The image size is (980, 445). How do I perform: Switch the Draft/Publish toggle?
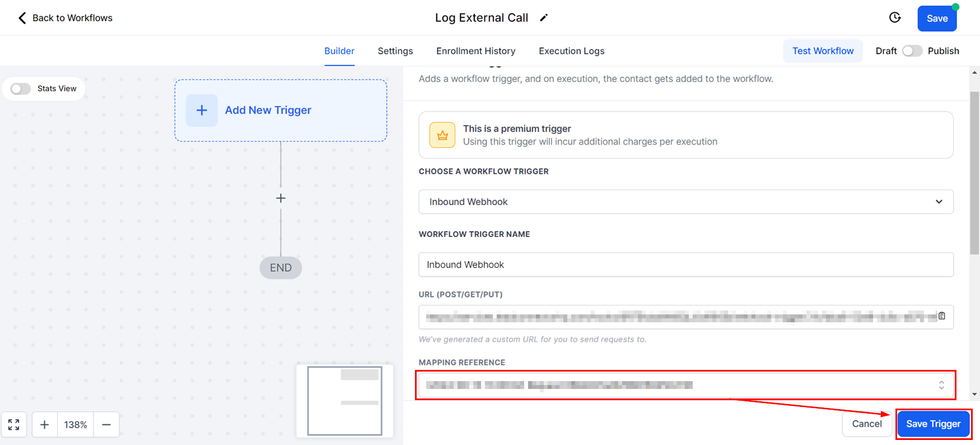click(912, 51)
